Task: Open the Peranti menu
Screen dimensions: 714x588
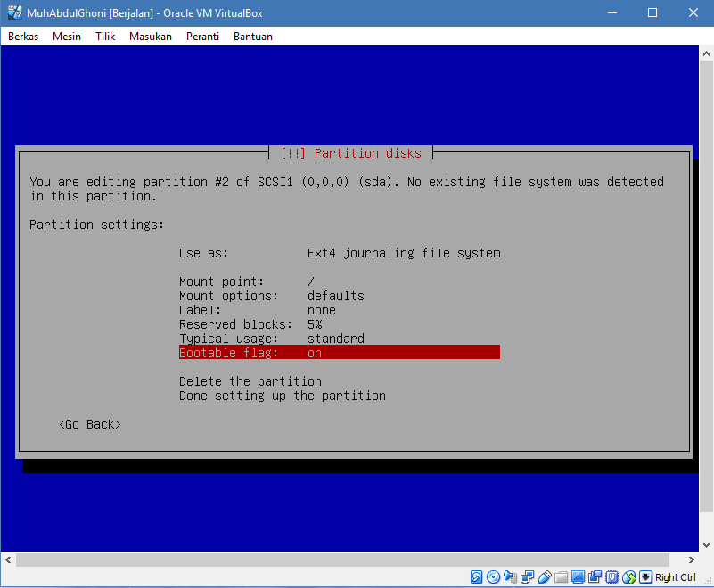Action: point(202,37)
